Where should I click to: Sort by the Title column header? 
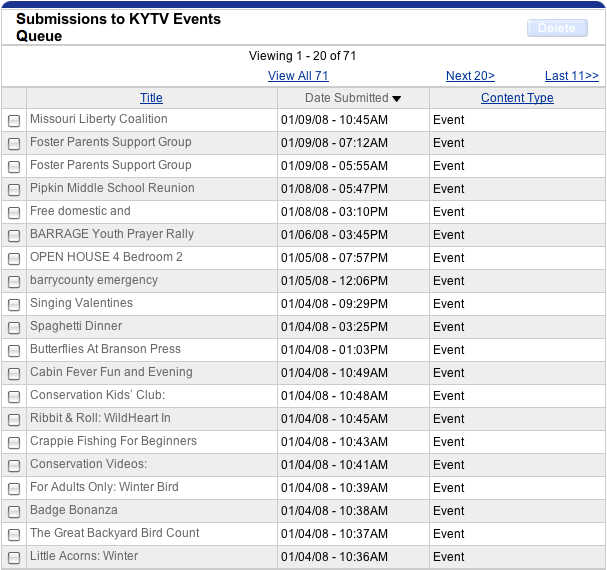click(x=151, y=98)
